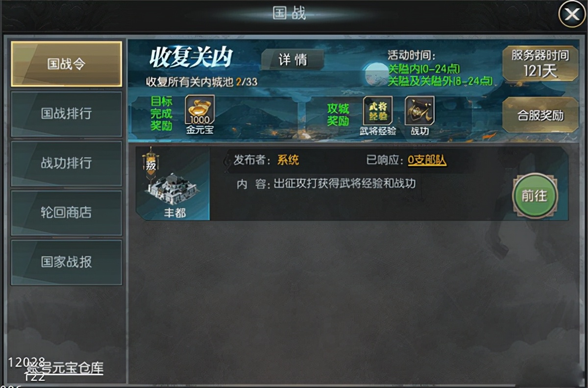Switch to the 国战排行 tab

(66, 114)
